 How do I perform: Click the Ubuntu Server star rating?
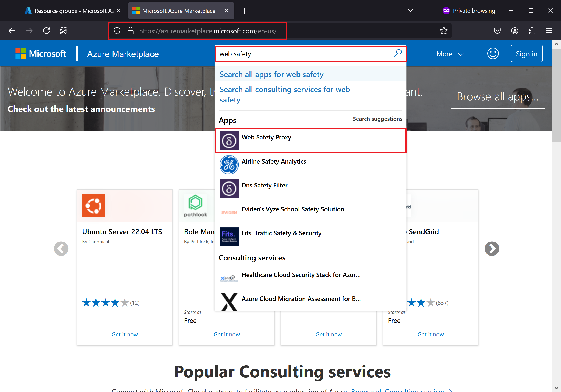pos(105,303)
